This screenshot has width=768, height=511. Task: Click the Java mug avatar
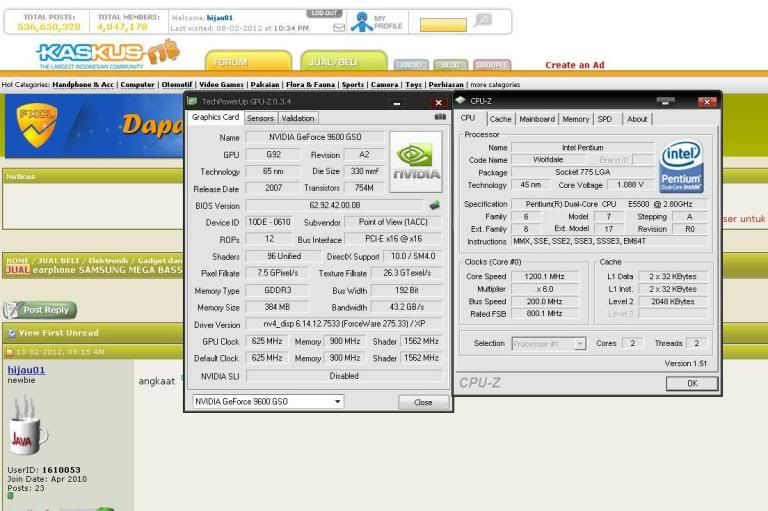point(28,425)
